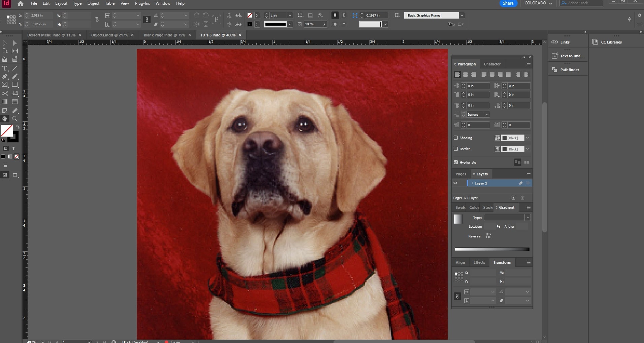Select the Type tool
Screen dimensions: 644x343
pos(5,68)
